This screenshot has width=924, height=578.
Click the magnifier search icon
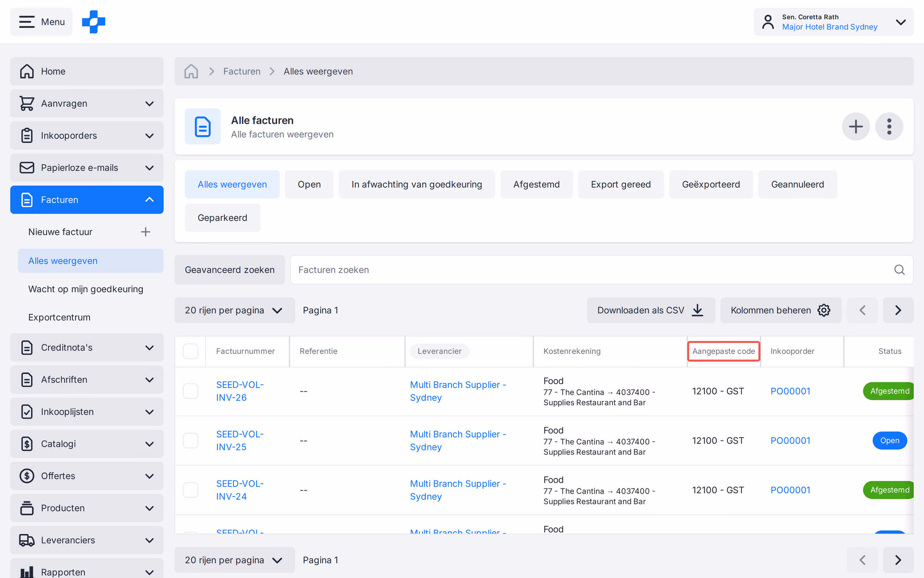tap(899, 270)
